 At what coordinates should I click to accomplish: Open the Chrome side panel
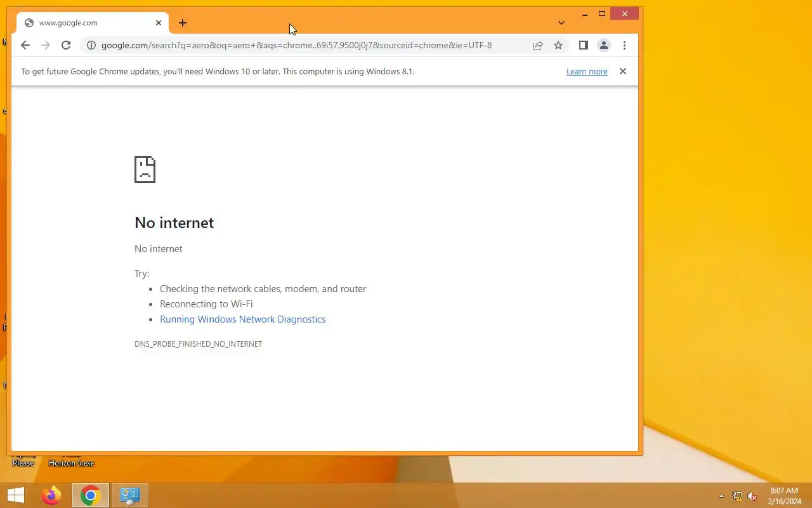tap(584, 45)
